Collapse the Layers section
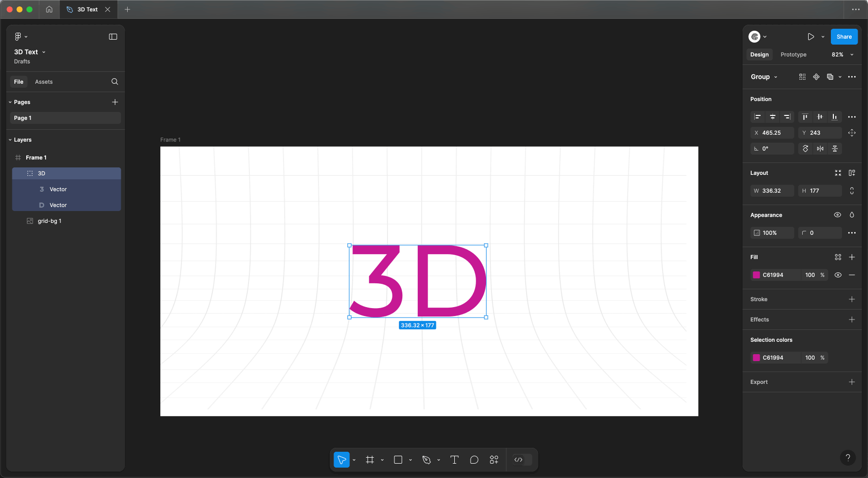Viewport: 868px width, 478px height. coord(10,140)
